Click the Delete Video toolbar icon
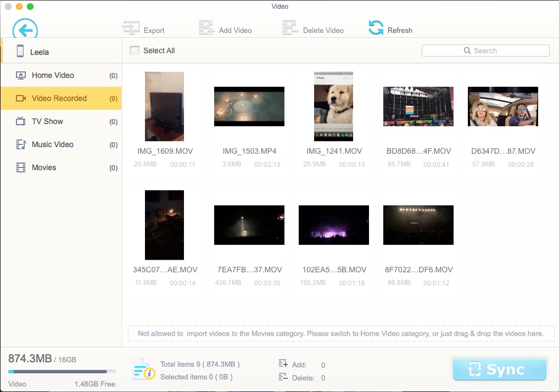The height and width of the screenshot is (392, 559). pos(290,27)
